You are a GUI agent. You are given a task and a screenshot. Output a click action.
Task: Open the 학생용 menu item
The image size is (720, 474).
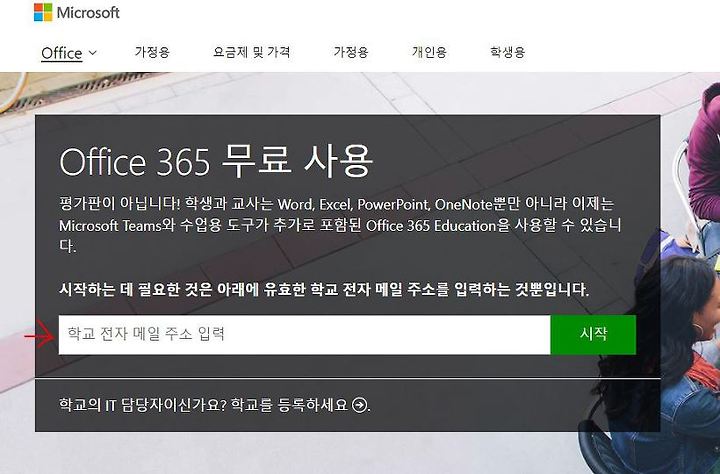pyautogui.click(x=507, y=52)
